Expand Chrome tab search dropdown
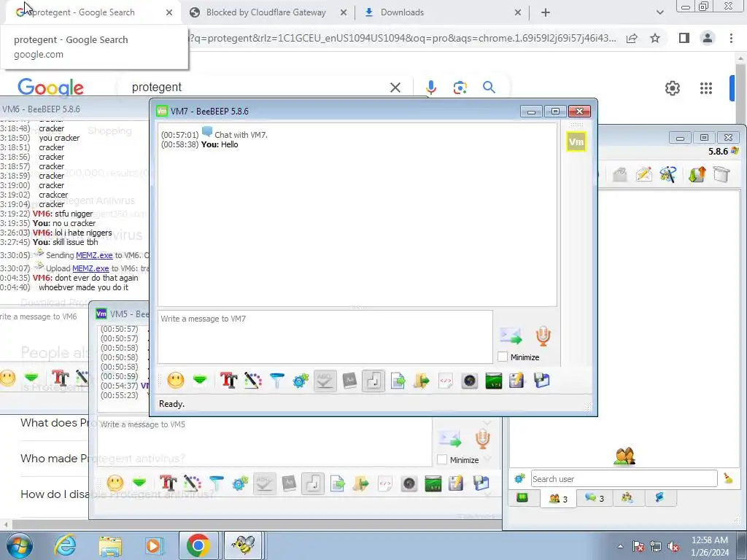 659,12
